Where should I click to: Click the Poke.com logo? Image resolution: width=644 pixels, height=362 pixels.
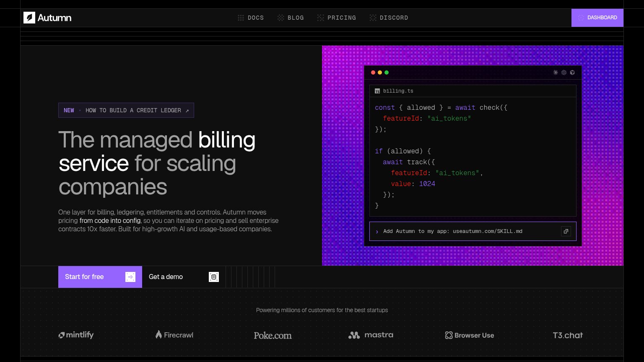coord(273,335)
